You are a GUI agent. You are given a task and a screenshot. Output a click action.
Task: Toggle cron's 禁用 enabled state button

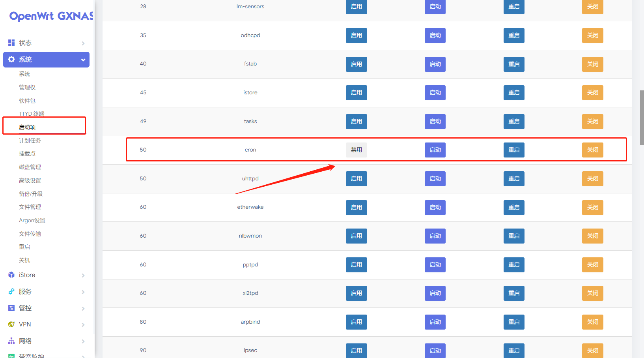356,150
